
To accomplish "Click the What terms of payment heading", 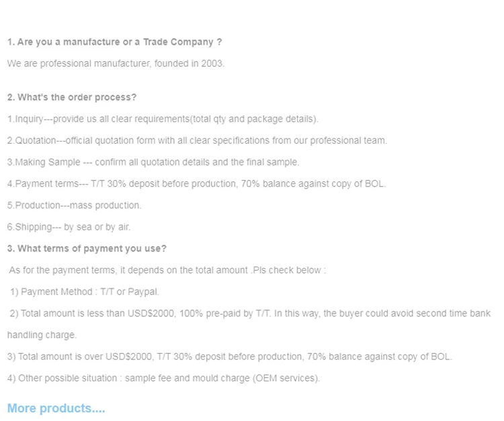I will click(x=87, y=248).
